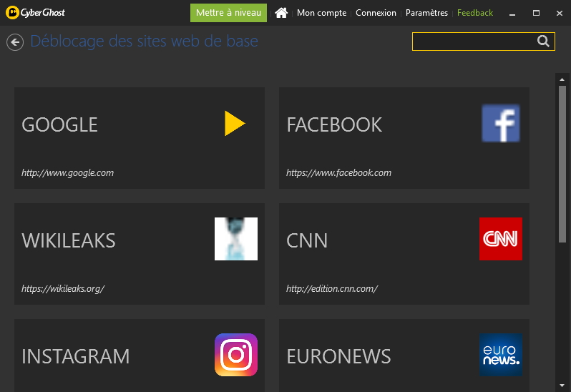Open Connexion menu item
Viewport: 571px width, 392px height.
[376, 13]
